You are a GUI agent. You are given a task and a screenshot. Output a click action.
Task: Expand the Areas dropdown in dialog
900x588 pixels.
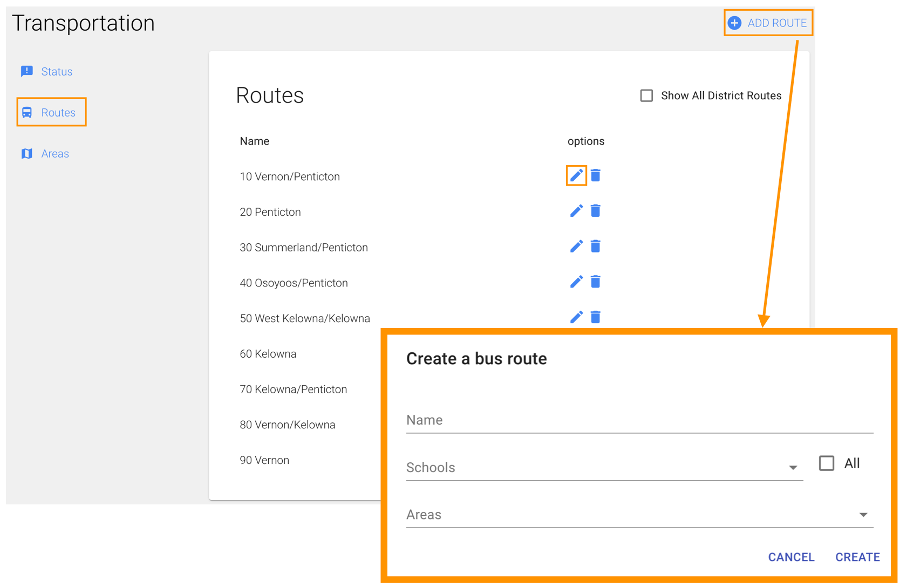(639, 515)
